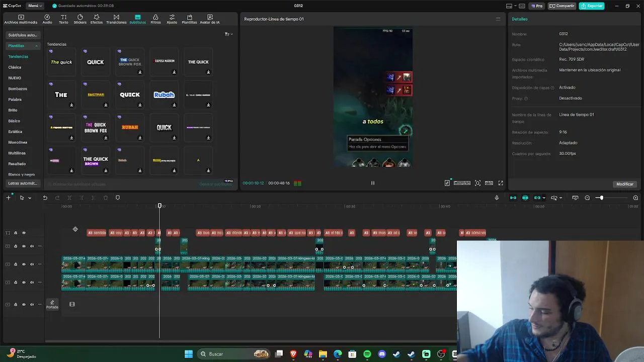Screen dimensions: 644x362
Task: Click the Select pointer tool
Action: pos(22,198)
